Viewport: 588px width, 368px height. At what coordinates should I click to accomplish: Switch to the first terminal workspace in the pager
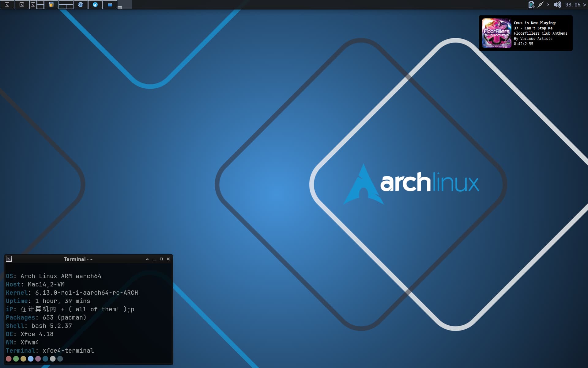pos(7,5)
